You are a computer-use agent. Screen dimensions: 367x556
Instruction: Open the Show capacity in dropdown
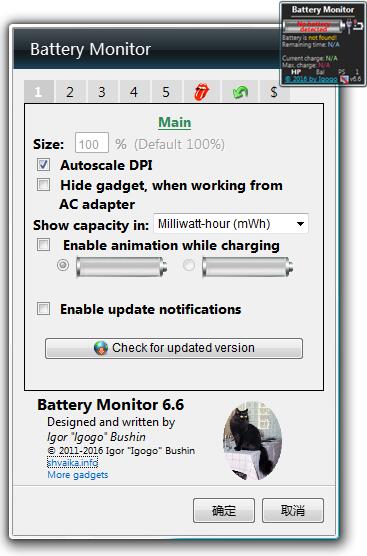[231, 224]
